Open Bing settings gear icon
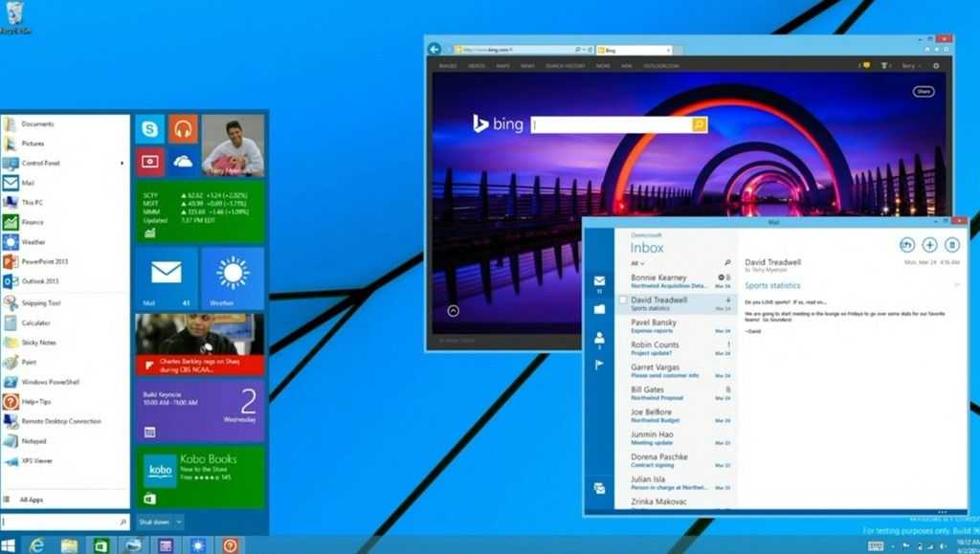 point(936,66)
